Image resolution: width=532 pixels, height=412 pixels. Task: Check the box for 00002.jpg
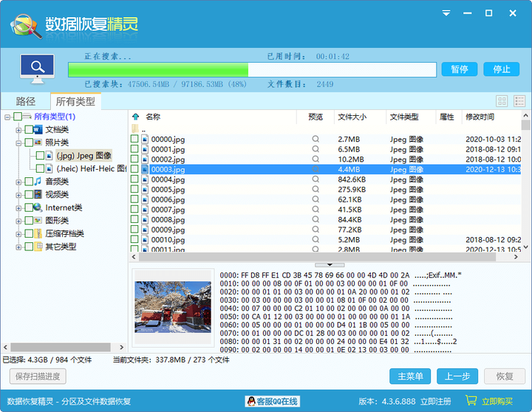134,159
